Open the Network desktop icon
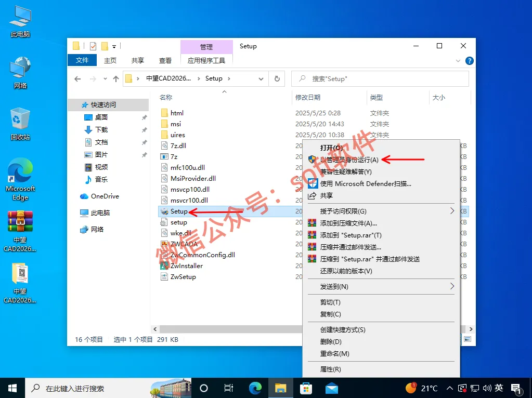532x398 pixels. pos(20,73)
